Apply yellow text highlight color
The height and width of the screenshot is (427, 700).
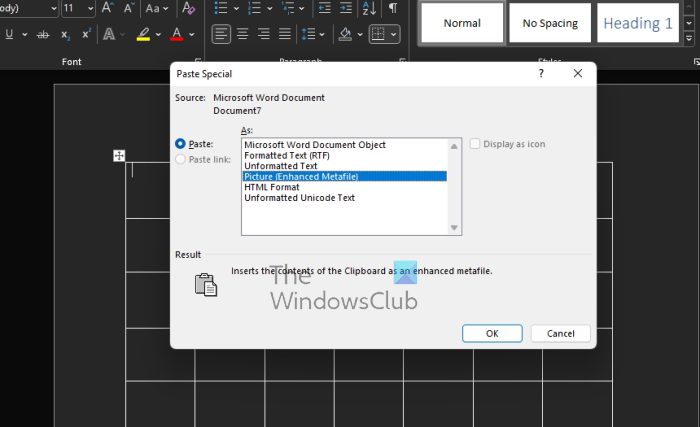tap(143, 34)
